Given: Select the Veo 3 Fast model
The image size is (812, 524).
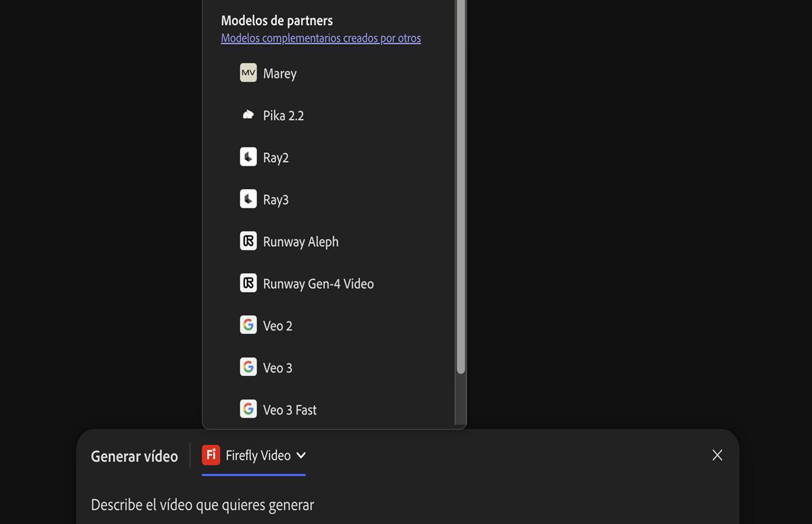Looking at the screenshot, I should (x=290, y=410).
